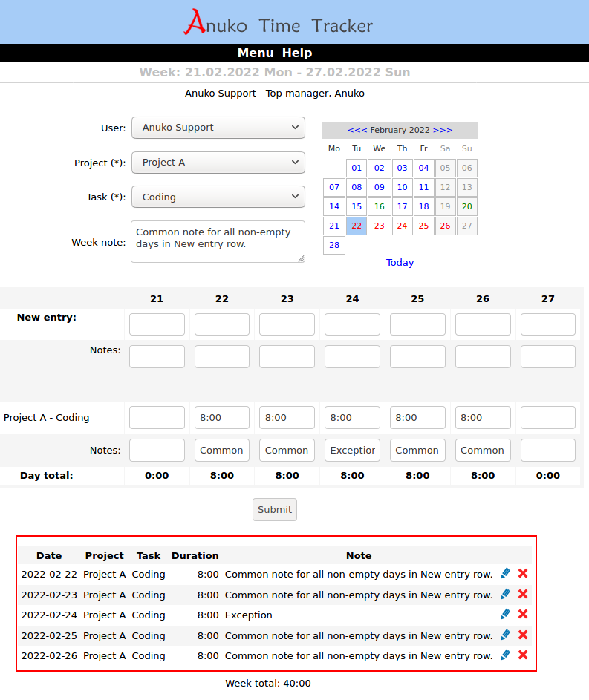The width and height of the screenshot is (589, 700).
Task: Click the 2022-02-25 date cell
Action: click(49, 635)
